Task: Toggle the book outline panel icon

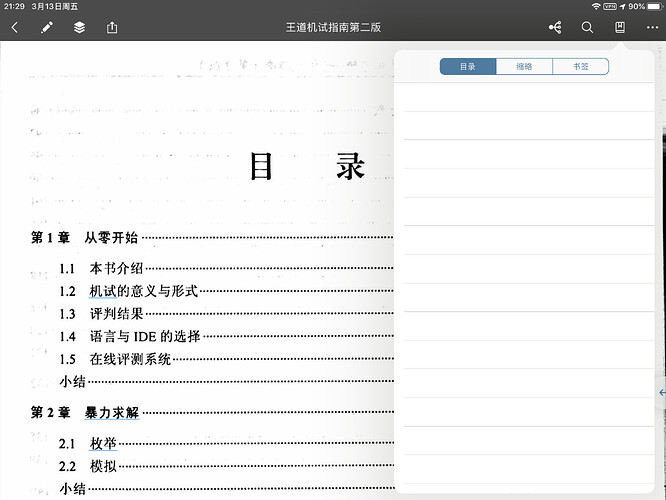Action: click(x=620, y=28)
